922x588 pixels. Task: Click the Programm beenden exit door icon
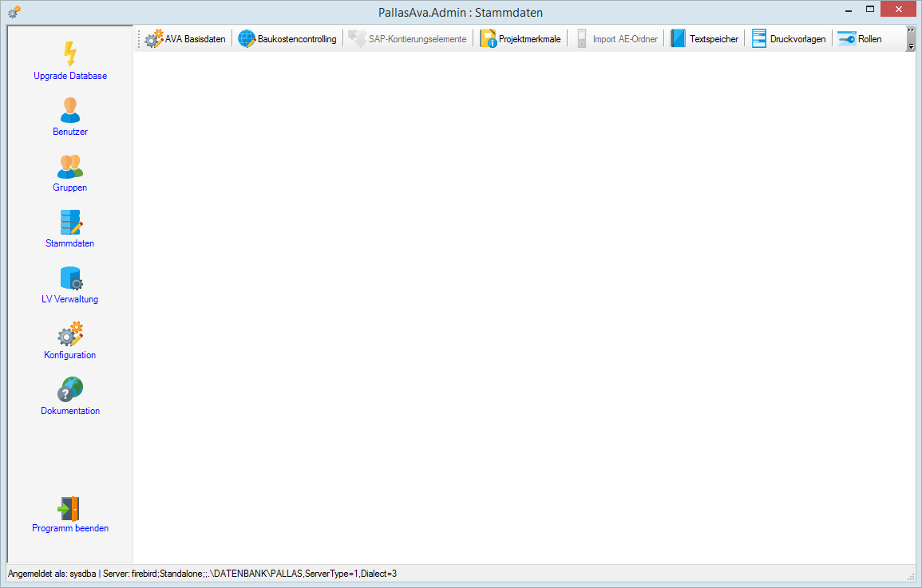(x=69, y=509)
